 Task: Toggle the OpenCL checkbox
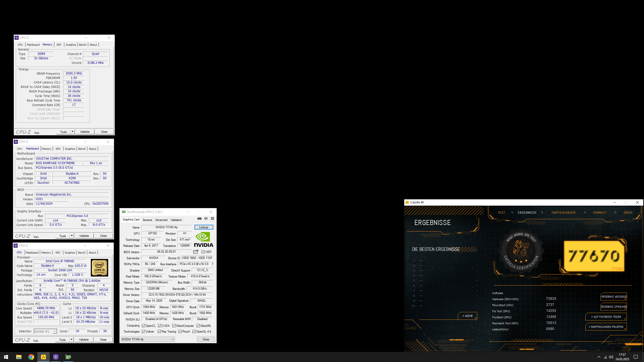(143, 326)
